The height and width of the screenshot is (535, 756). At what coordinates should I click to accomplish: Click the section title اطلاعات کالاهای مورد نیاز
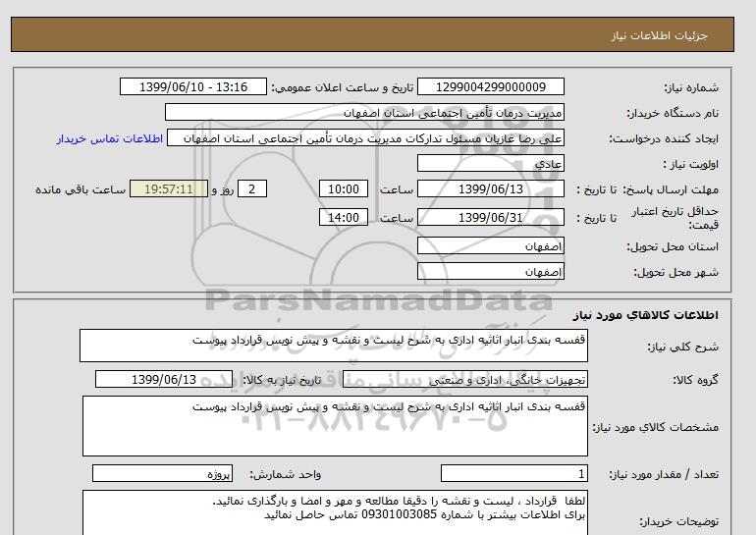(646, 315)
